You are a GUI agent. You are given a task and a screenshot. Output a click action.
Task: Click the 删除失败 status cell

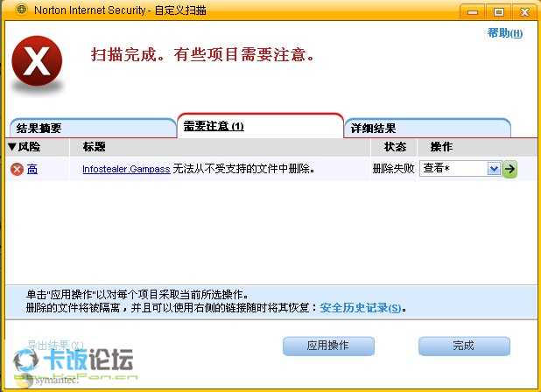[393, 169]
